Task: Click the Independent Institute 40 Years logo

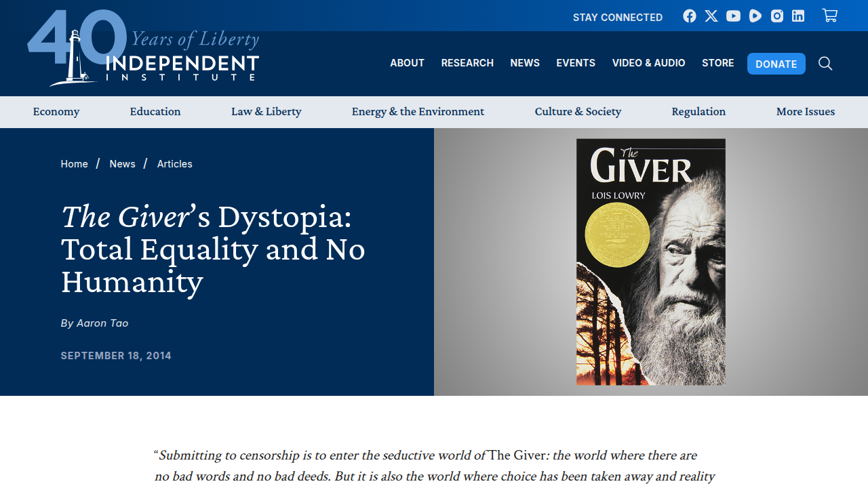Action: pyautogui.click(x=143, y=48)
